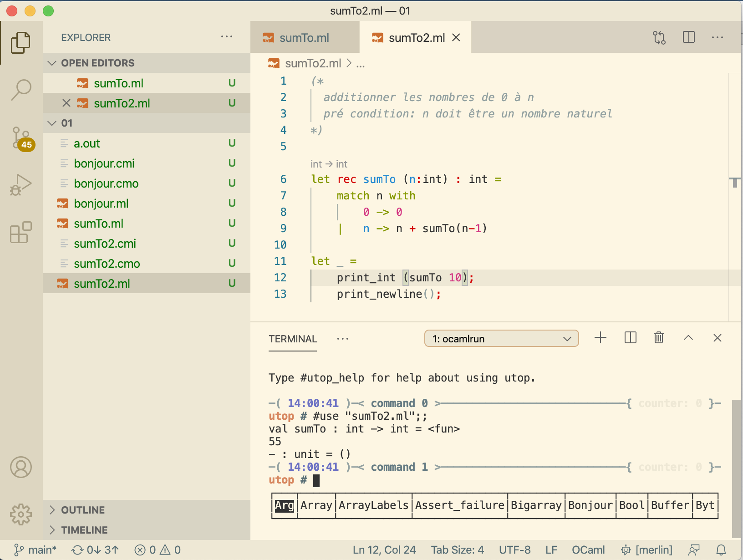
Task: Open the 1: ocamlrun terminal dropdown
Action: pos(502,339)
